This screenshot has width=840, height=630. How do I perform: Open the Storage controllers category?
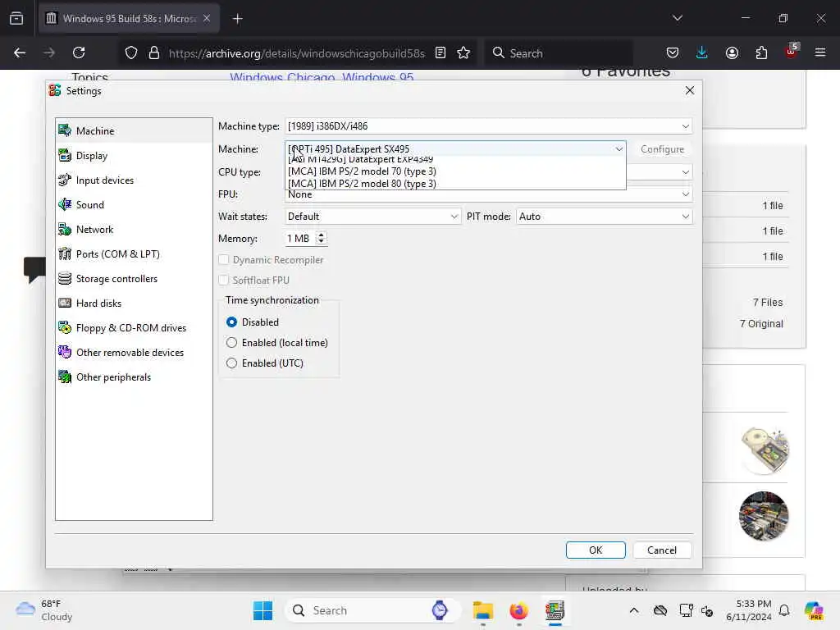click(x=134, y=279)
